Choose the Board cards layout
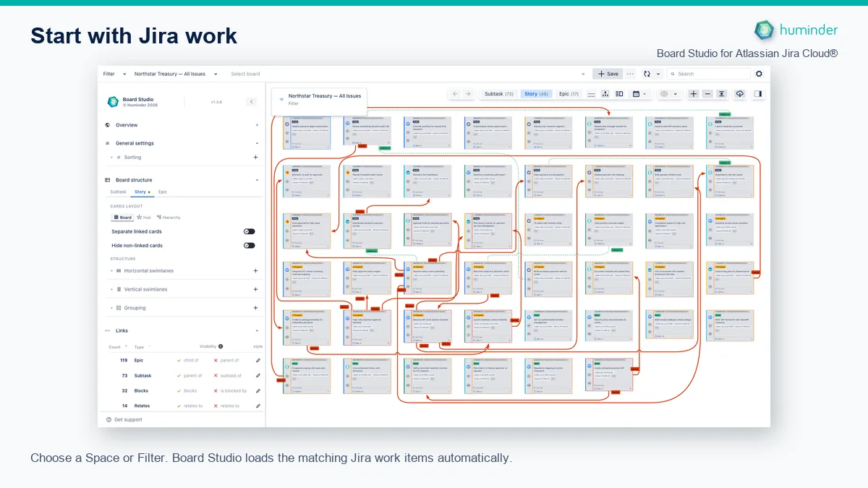 pyautogui.click(x=122, y=217)
